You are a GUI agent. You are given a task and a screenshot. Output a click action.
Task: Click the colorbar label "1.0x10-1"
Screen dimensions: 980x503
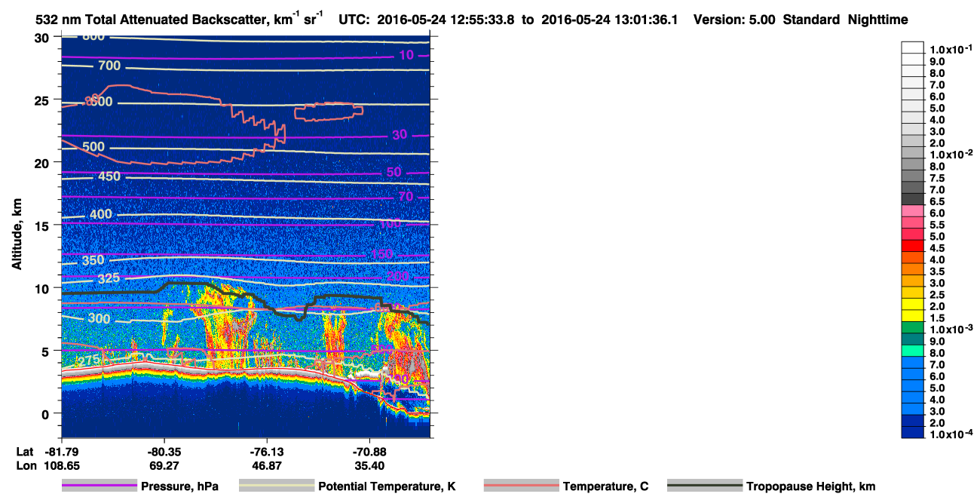coord(951,49)
